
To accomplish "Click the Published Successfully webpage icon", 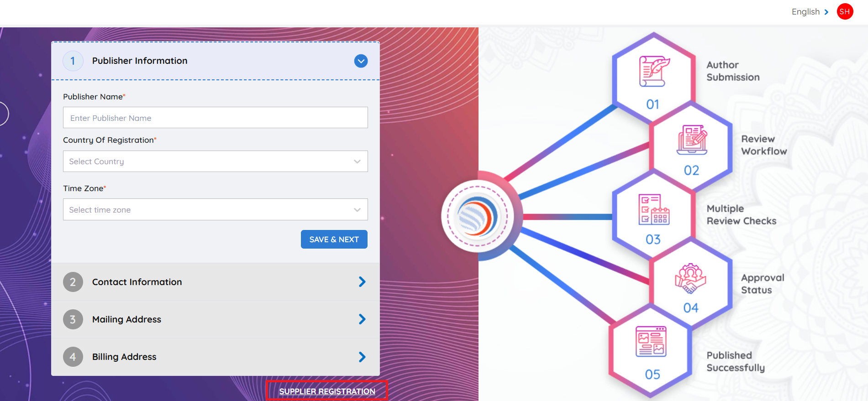I will coord(651,341).
